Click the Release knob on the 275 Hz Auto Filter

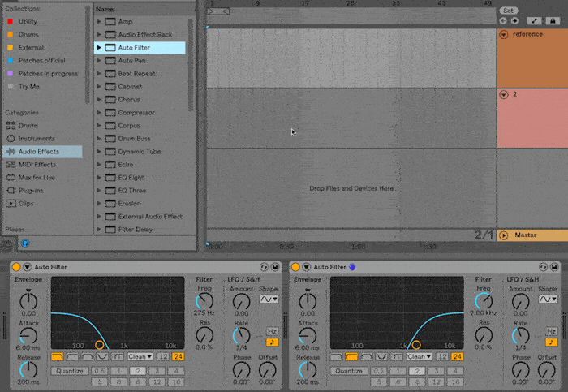28,370
